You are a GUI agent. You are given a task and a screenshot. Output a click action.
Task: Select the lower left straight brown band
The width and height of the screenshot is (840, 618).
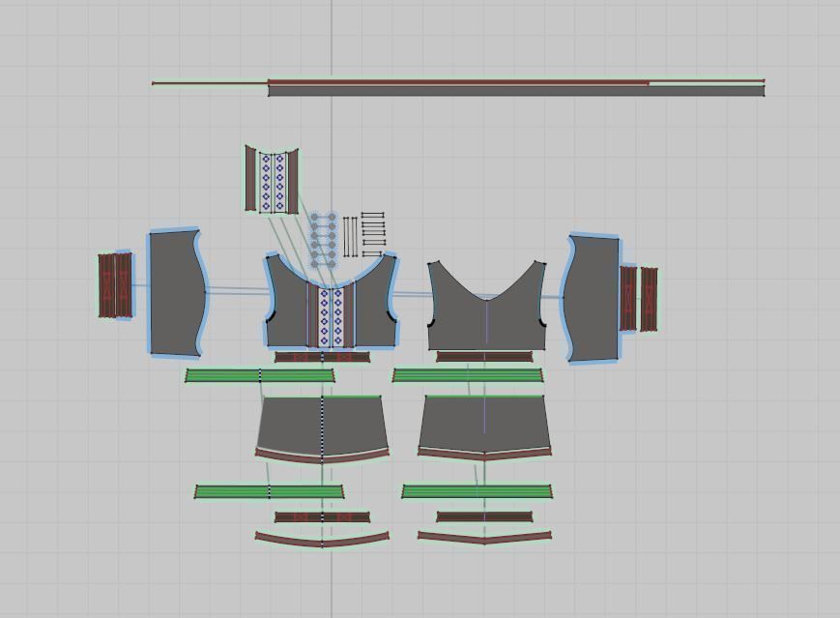323,517
